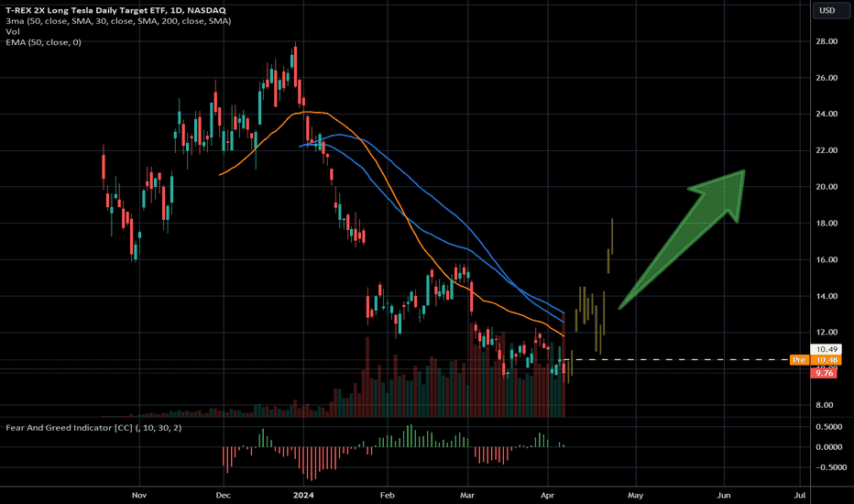Click the -0.5000 indicator axis value
The height and width of the screenshot is (504, 854).
[831, 467]
